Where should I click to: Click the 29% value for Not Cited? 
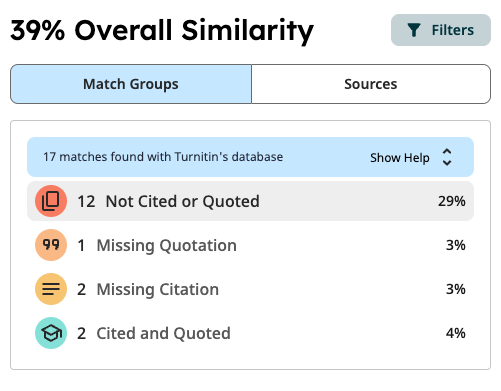pos(452,201)
